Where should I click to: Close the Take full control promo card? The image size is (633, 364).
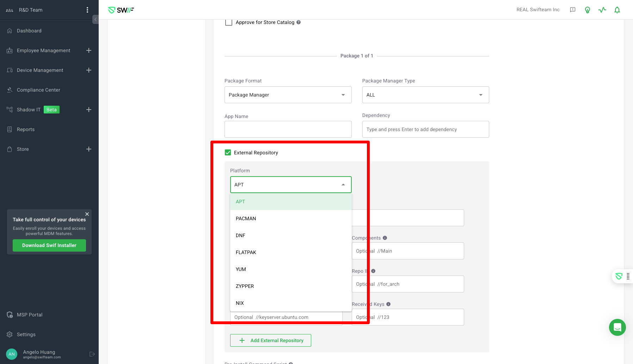87,214
